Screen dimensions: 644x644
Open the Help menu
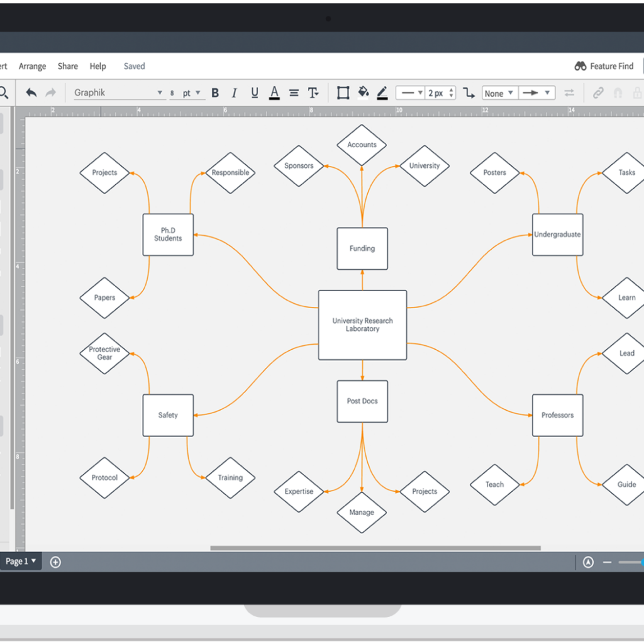coord(97,66)
